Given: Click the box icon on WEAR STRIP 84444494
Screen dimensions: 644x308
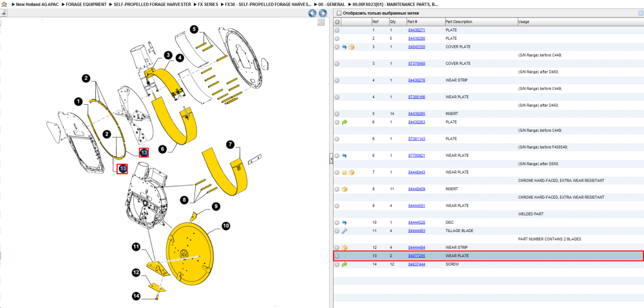Looking at the screenshot, I should (345, 248).
